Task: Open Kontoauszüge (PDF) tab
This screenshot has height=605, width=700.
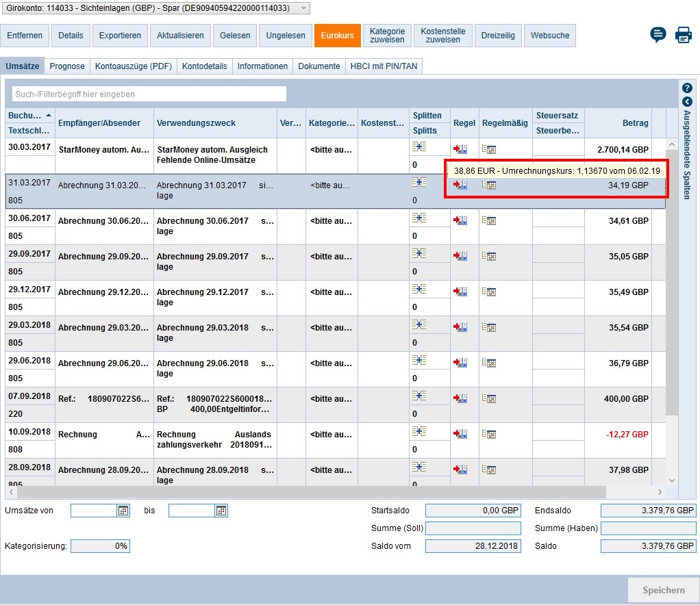Action: 134,66
